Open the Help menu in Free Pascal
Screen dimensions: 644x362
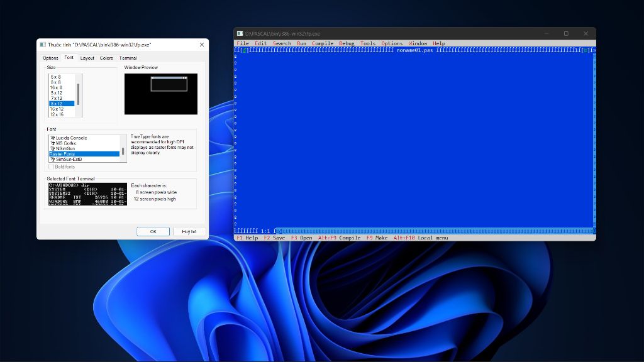tap(438, 43)
